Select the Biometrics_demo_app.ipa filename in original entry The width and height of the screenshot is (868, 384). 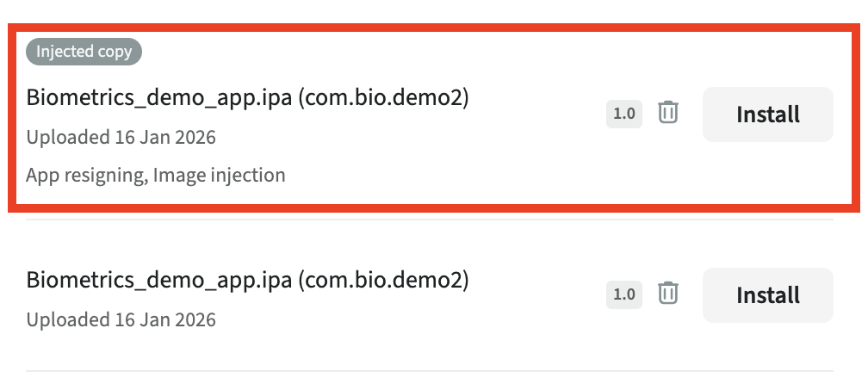[159, 280]
